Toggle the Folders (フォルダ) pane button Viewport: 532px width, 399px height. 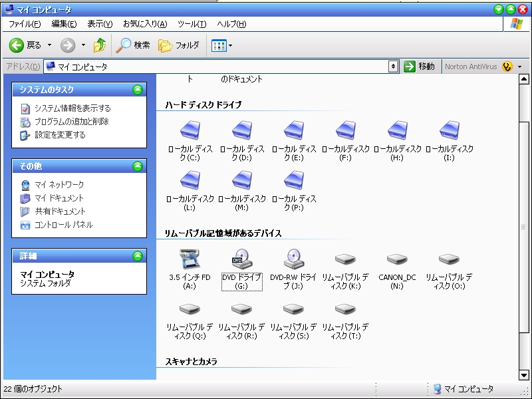pyautogui.click(x=179, y=45)
